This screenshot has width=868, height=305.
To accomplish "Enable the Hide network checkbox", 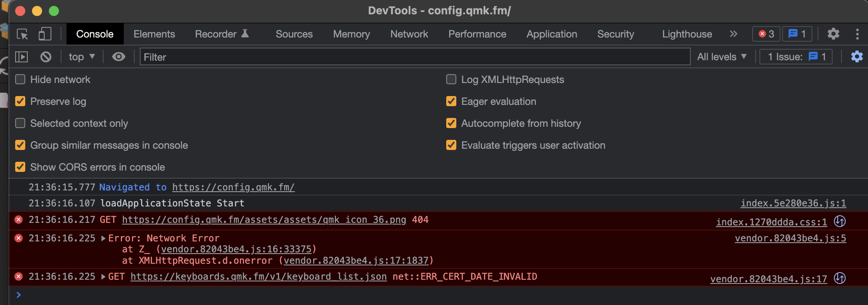I will (20, 79).
